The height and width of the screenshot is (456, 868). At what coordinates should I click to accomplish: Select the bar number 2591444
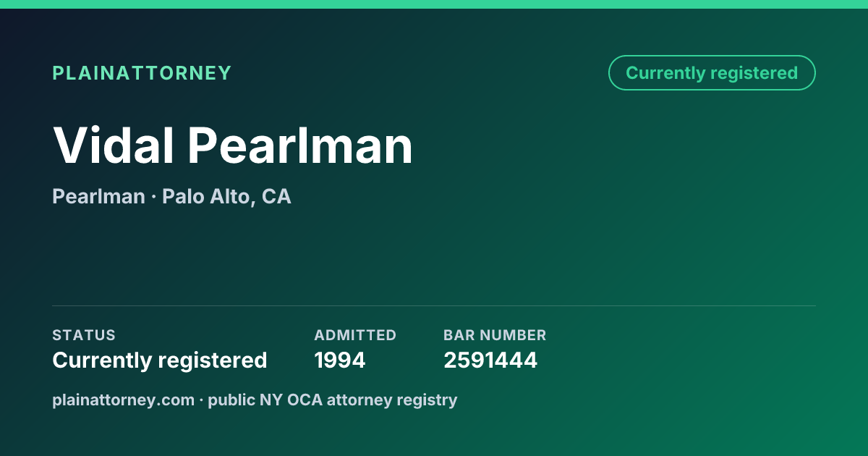point(490,360)
